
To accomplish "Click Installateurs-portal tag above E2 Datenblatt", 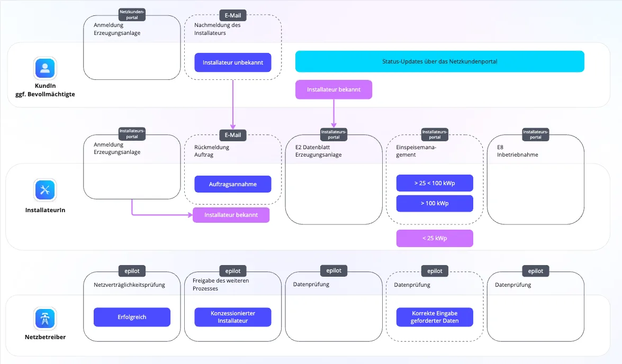I will click(333, 134).
